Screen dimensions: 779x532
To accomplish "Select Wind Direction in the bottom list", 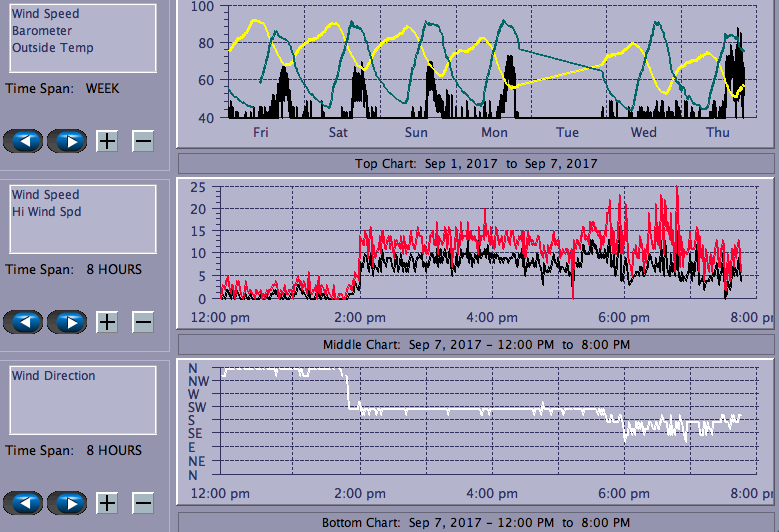I will coord(53,376).
